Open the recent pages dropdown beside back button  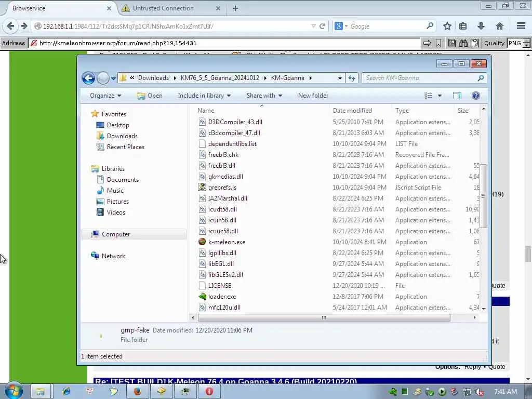pyautogui.click(x=113, y=78)
